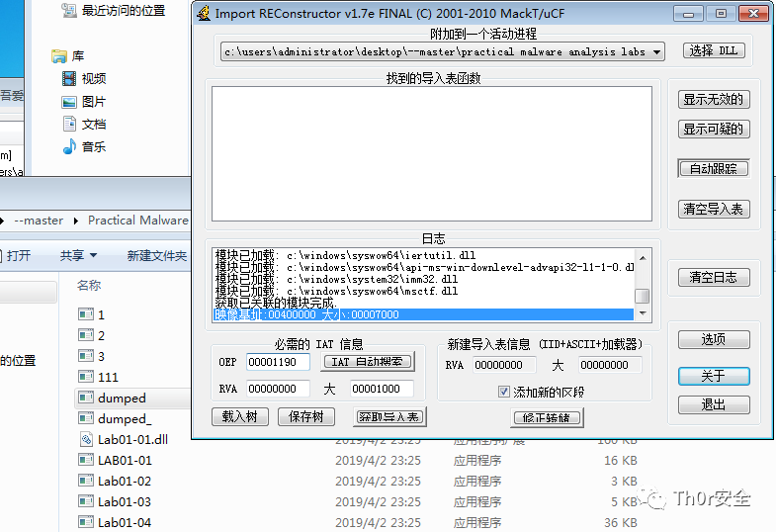Screen dimensions: 776x532
Task: Open the 视频 library icon
Action: click(x=69, y=78)
